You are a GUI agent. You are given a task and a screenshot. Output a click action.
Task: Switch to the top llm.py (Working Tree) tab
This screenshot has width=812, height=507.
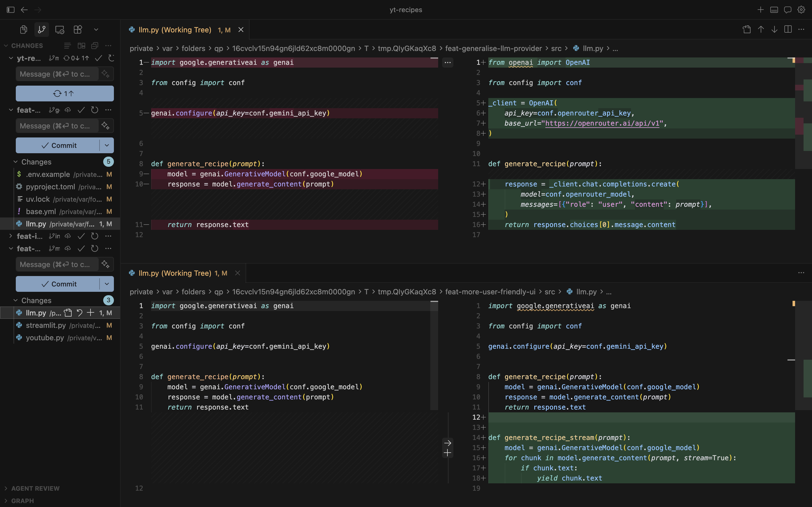click(175, 30)
